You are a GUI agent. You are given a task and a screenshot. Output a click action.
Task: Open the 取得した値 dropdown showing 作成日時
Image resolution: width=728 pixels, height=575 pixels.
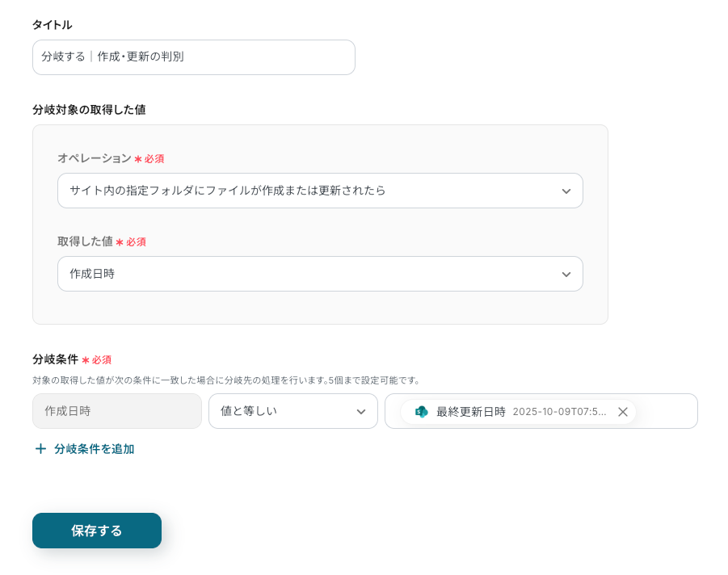click(307, 275)
